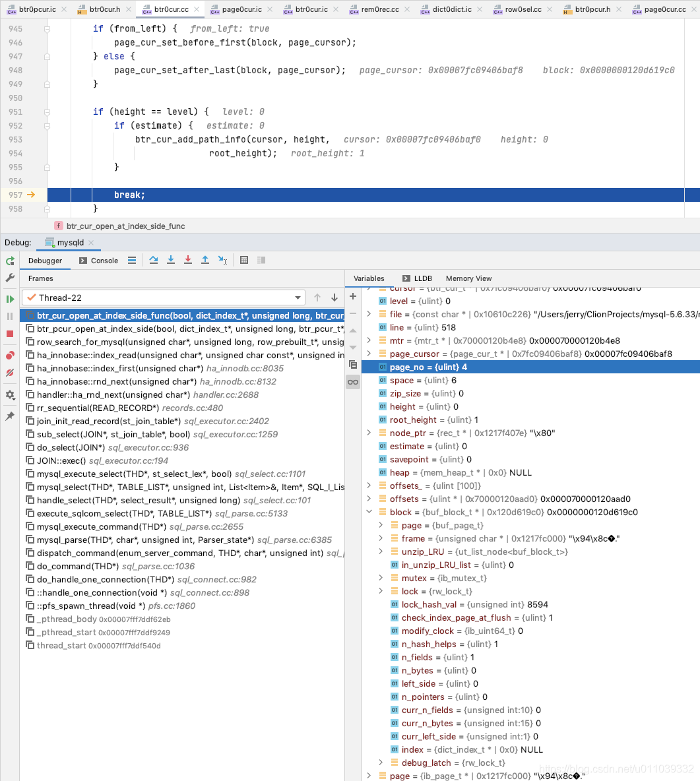Screen dimensions: 700x781
Task: Pause program button in debug sidebar
Action: point(10,316)
